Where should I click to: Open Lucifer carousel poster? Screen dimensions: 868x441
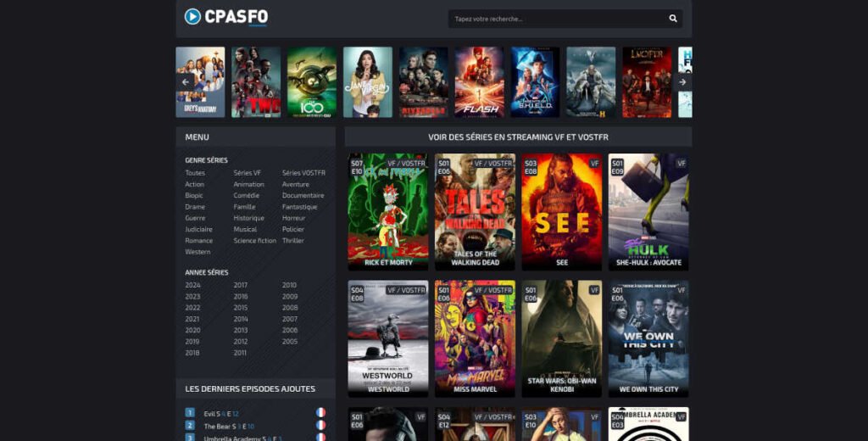(647, 82)
